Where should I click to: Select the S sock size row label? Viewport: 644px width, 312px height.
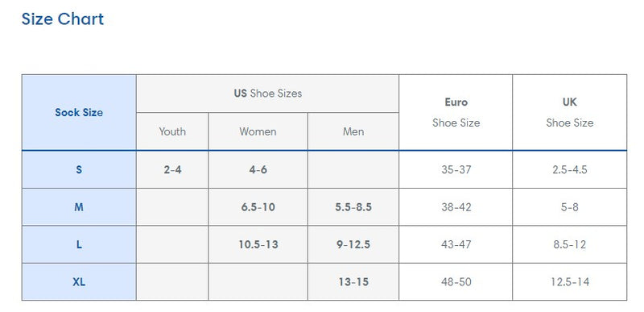click(x=79, y=169)
